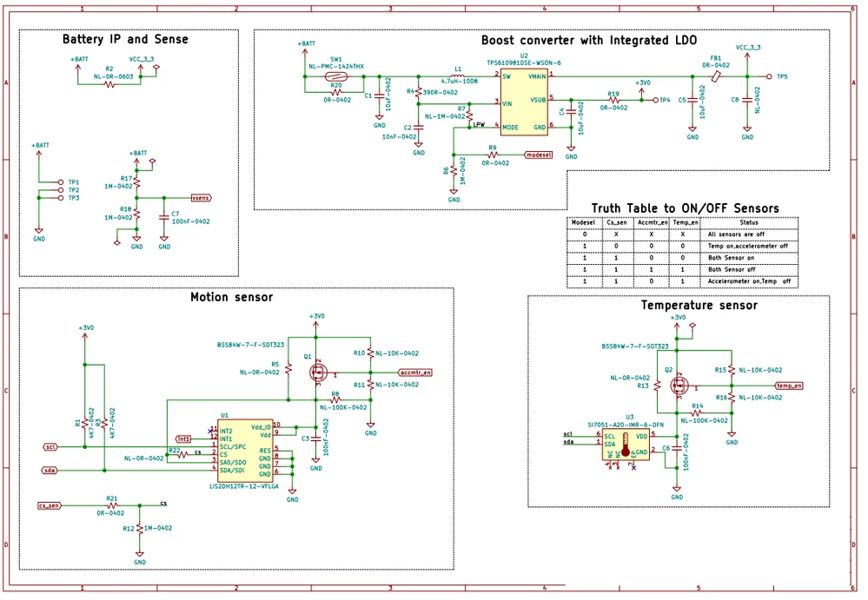Click the R2 resistor symbol
The width and height of the screenshot is (868, 600).
[x=109, y=84]
